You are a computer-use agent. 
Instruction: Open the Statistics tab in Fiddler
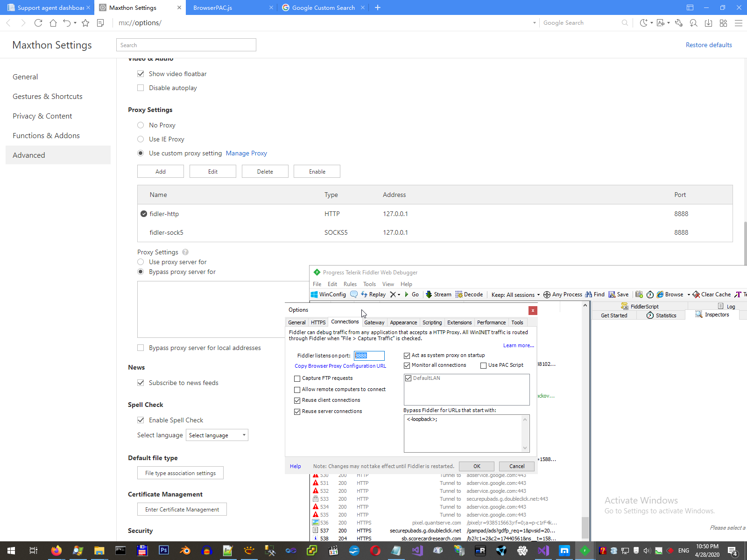(x=662, y=315)
